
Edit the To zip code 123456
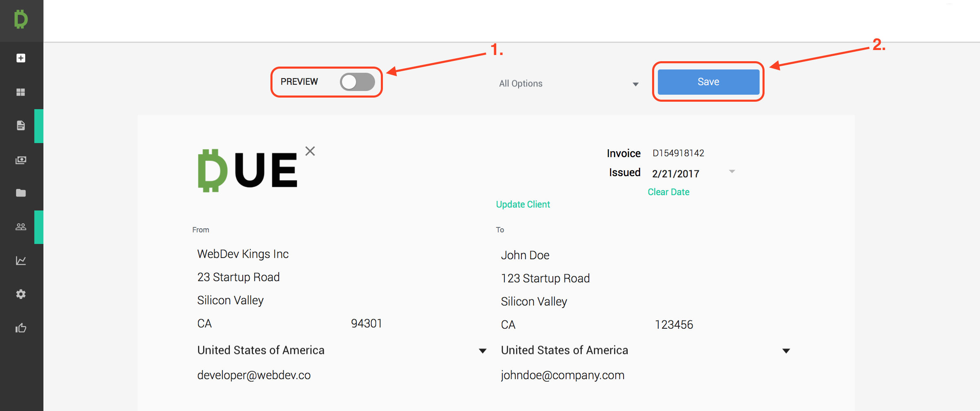click(674, 325)
